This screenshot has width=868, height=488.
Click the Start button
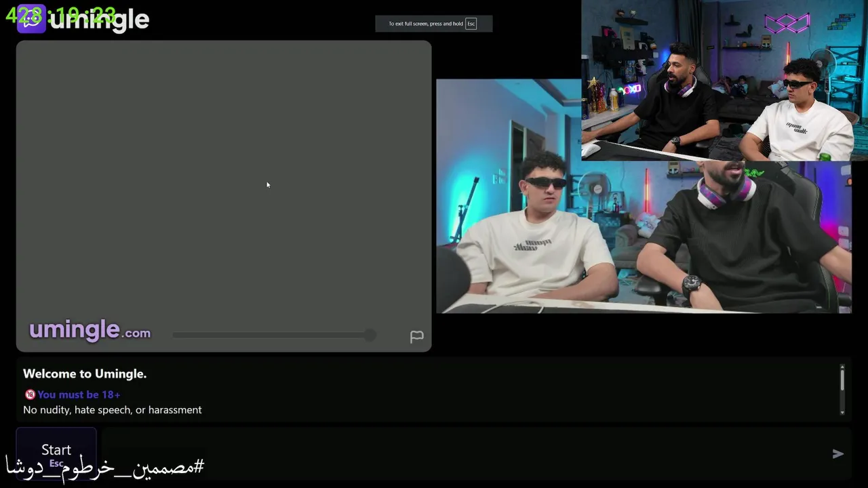[56, 453]
